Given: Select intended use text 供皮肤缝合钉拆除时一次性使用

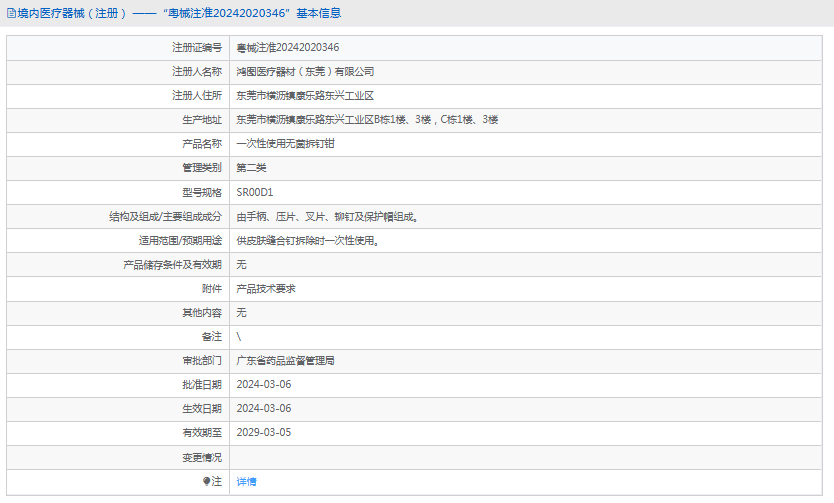Looking at the screenshot, I should (x=305, y=241).
